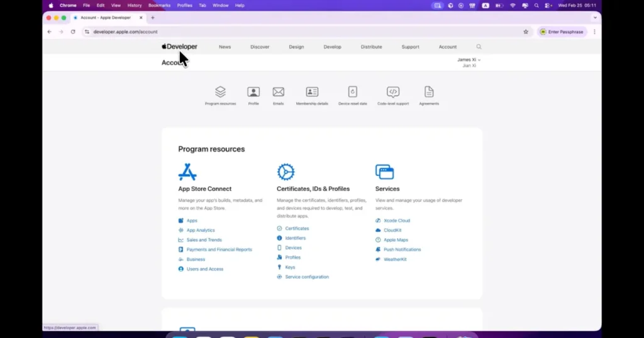Viewport: 644px width, 338px height.
Task: Open the WeatherKit link
Action: point(395,259)
